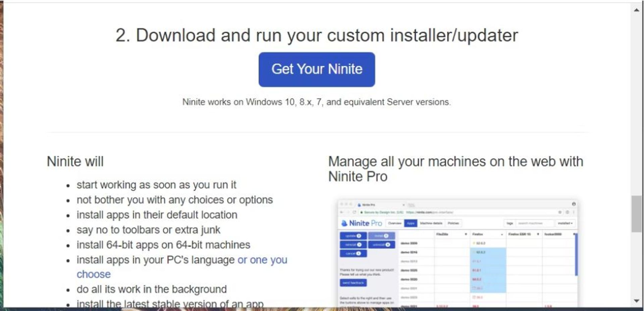Screen dimensions: 644x311
Task: Click the "Ninite works on Windows 10" note
Action: 317,102
